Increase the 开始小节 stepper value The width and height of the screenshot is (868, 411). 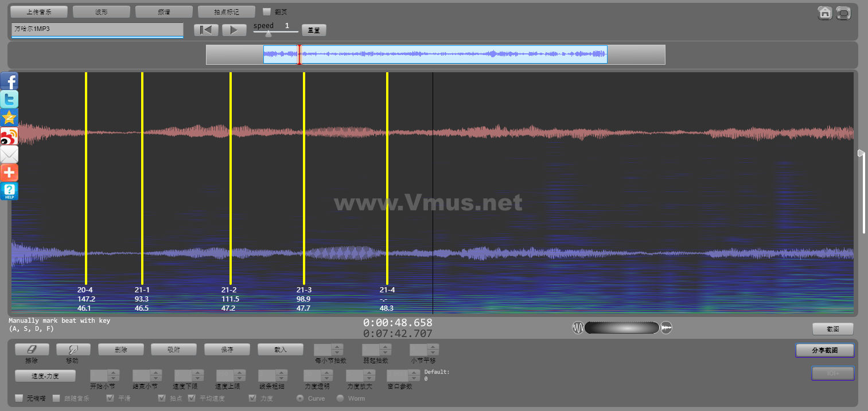(114, 373)
